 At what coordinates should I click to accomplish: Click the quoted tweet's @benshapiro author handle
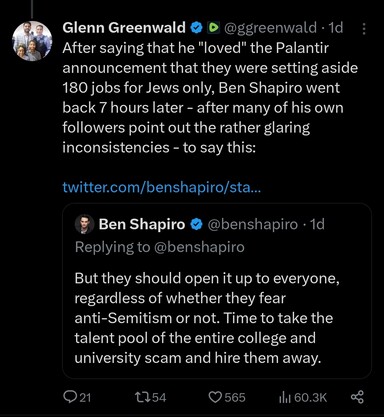click(253, 224)
